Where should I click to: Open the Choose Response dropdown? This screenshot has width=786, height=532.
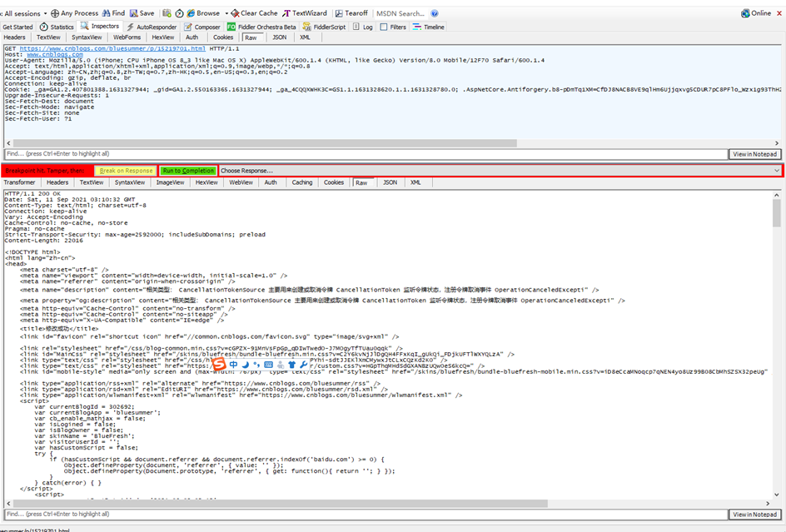click(x=500, y=171)
